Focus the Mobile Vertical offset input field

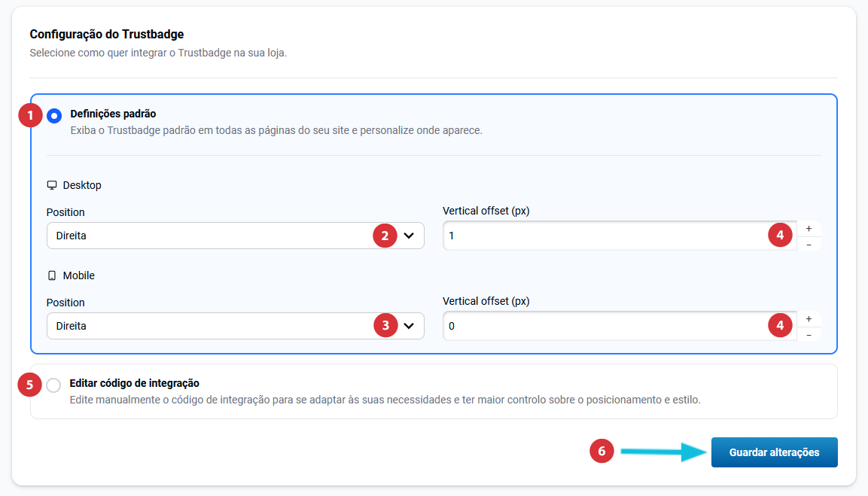pos(602,326)
